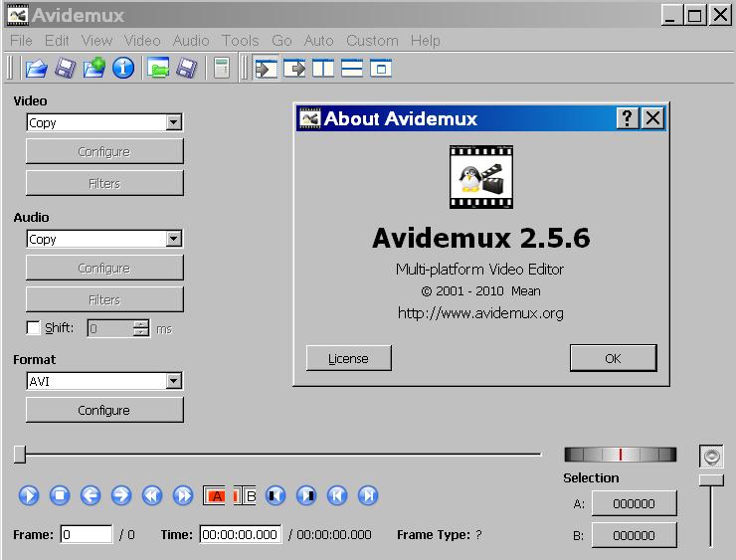Open the Go menu

click(x=281, y=41)
